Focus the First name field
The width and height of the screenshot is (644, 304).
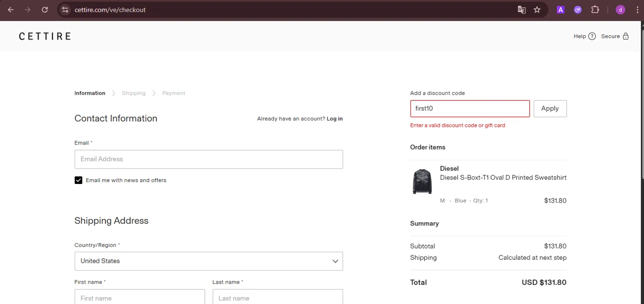[x=140, y=298]
